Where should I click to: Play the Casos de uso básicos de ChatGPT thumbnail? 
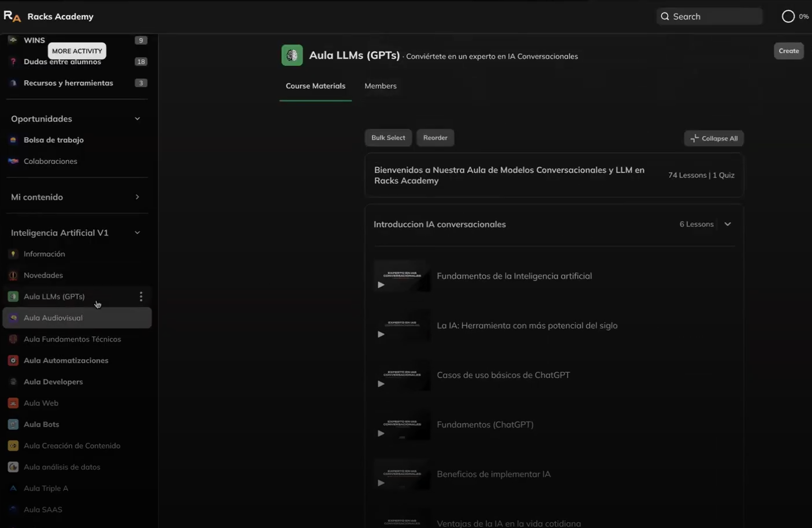pos(402,376)
